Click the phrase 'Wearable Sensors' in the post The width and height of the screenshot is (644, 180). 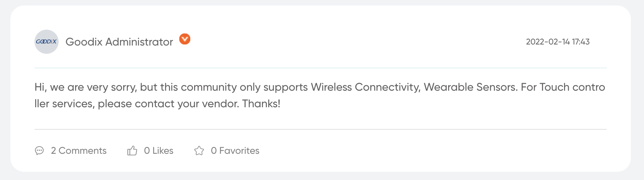tap(471, 87)
